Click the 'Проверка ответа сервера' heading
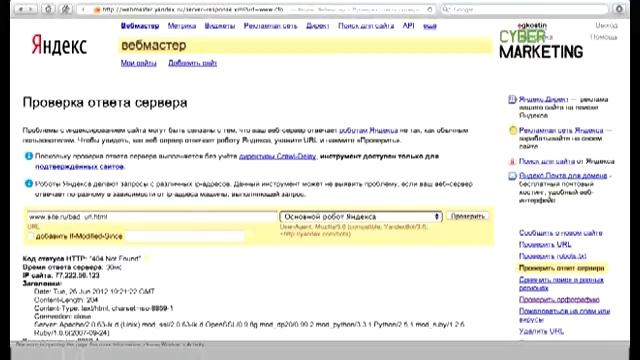Screen dimensions: 640x360 click(105, 102)
